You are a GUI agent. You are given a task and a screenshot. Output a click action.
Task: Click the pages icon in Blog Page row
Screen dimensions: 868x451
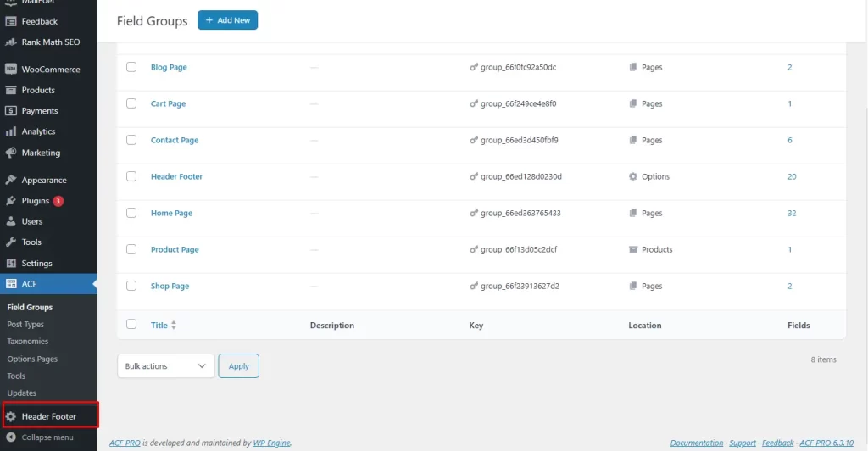(x=632, y=67)
